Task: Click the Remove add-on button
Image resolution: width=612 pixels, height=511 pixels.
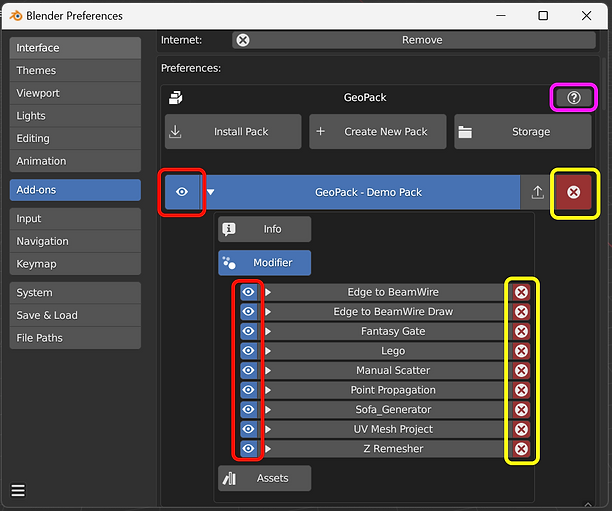Action: point(414,40)
